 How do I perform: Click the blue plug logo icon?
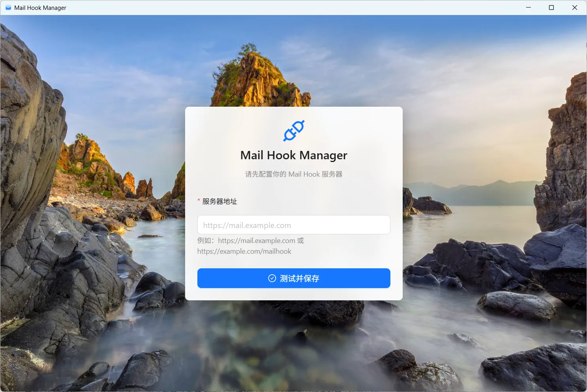point(294,131)
